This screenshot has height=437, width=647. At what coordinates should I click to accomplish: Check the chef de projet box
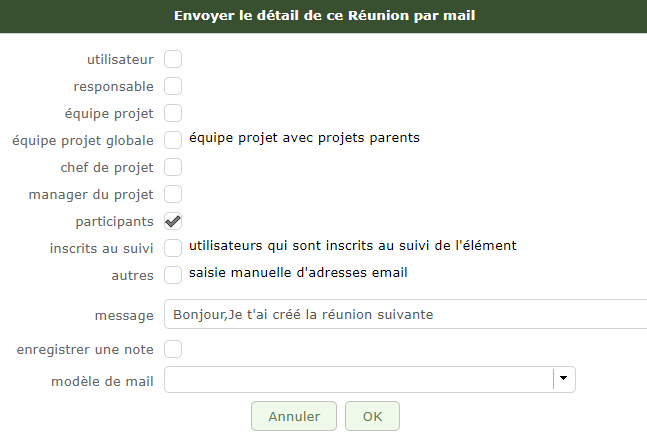173,167
